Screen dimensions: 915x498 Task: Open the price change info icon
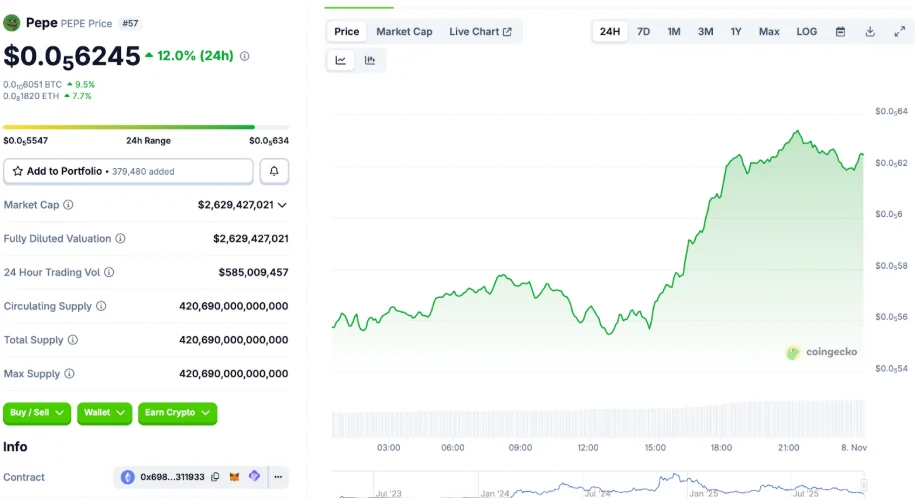[x=245, y=56]
